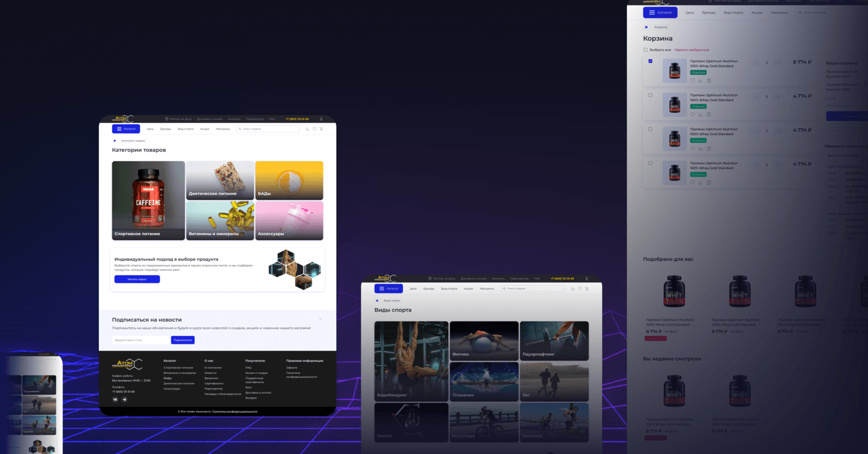The image size is (868, 454).
Task: Open Бренды menu on Категории товаров page
Action: pos(165,129)
